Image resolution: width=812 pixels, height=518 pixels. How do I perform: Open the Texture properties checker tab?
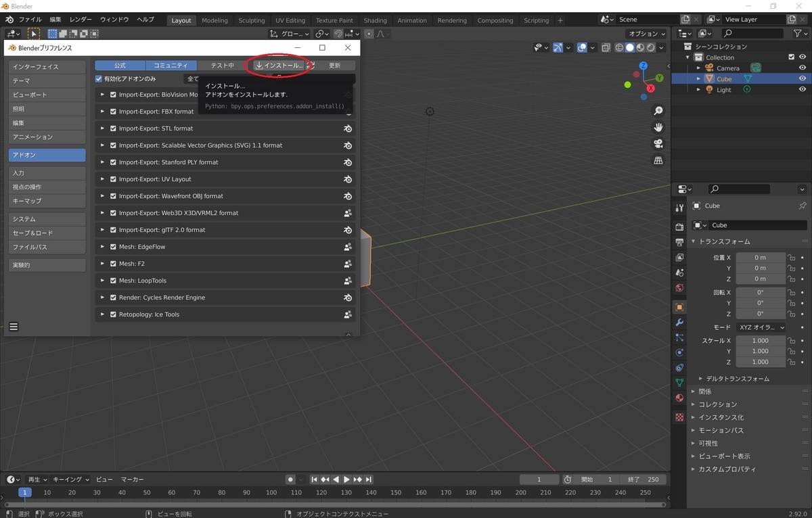click(x=679, y=417)
